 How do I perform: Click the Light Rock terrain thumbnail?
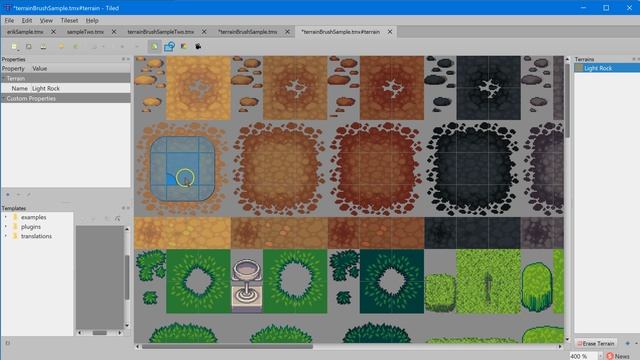point(579,68)
